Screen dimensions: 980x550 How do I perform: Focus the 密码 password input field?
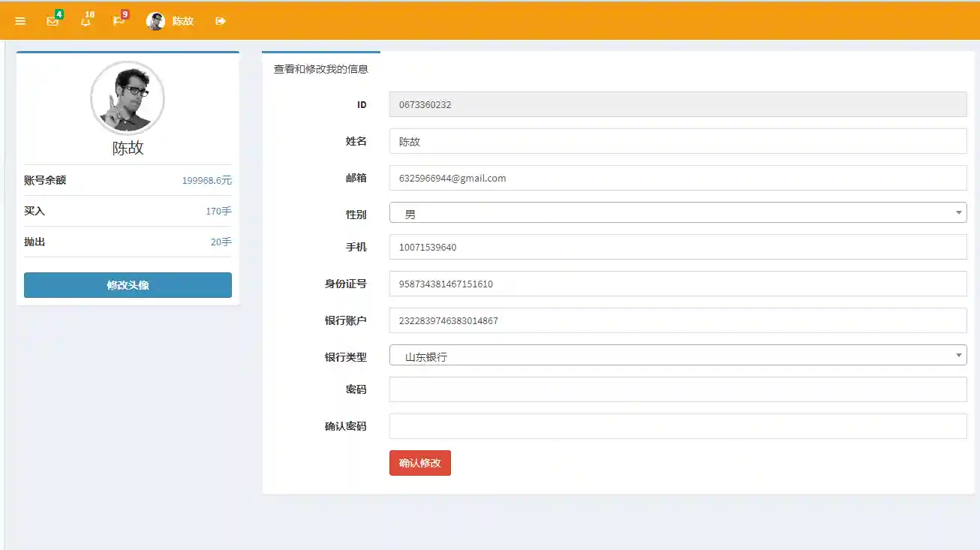[x=676, y=389]
